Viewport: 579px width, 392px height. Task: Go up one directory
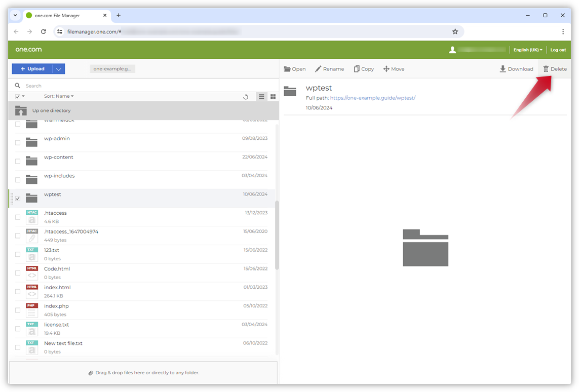[x=51, y=110]
